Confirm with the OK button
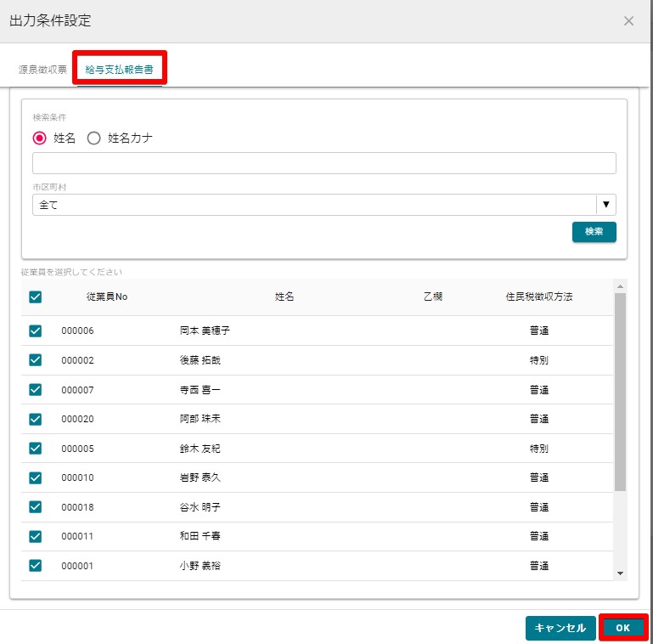The width and height of the screenshot is (653, 644). pos(623,628)
